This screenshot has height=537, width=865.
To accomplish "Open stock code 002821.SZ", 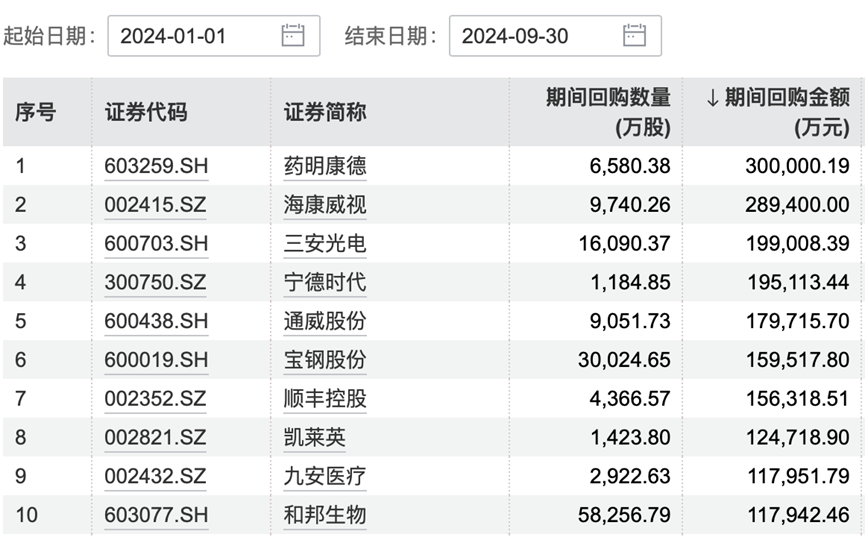I will tap(155, 438).
